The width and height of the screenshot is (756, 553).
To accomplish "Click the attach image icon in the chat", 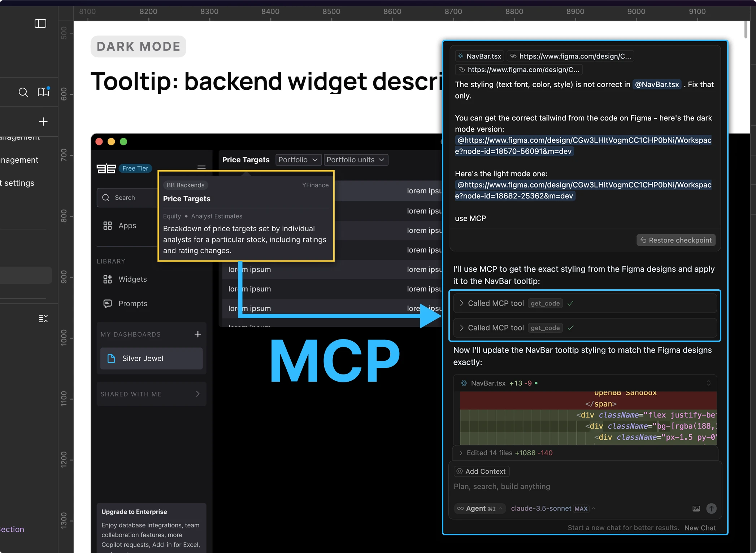I will (696, 509).
